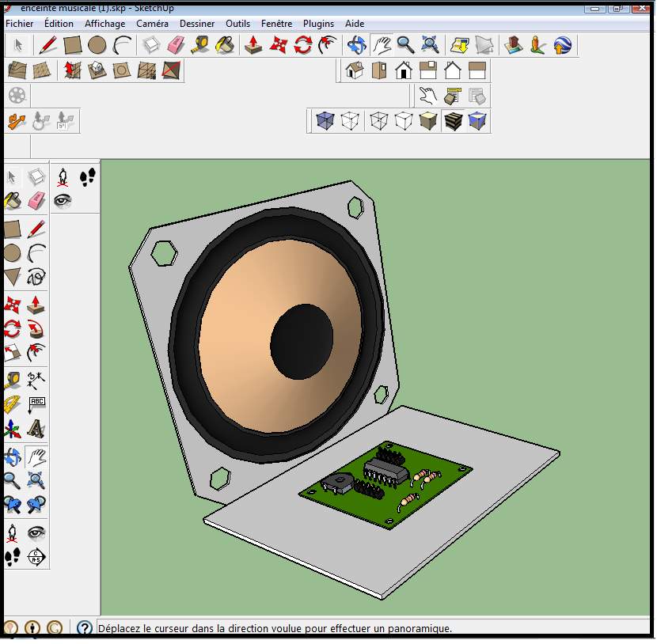Click the Follow Me tool in left palette

pos(36,328)
